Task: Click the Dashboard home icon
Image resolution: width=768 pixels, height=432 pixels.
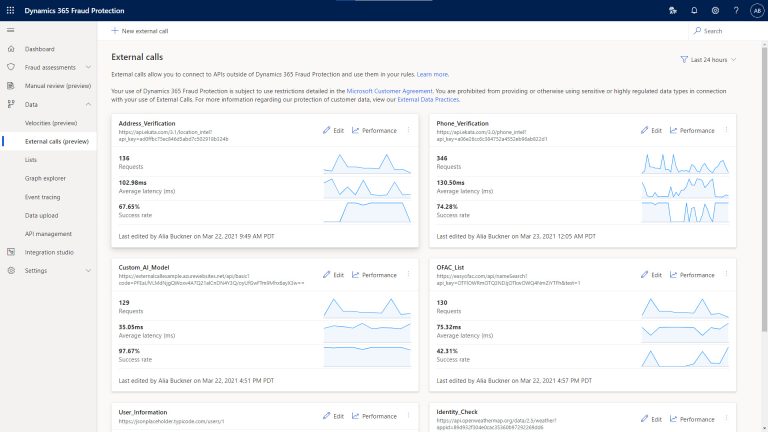Action: tap(11, 49)
